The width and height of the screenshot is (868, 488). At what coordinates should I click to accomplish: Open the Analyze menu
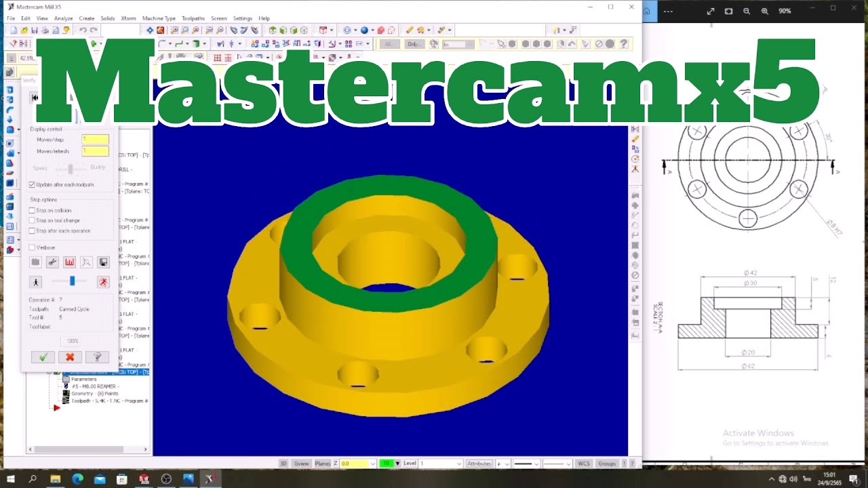tap(63, 18)
